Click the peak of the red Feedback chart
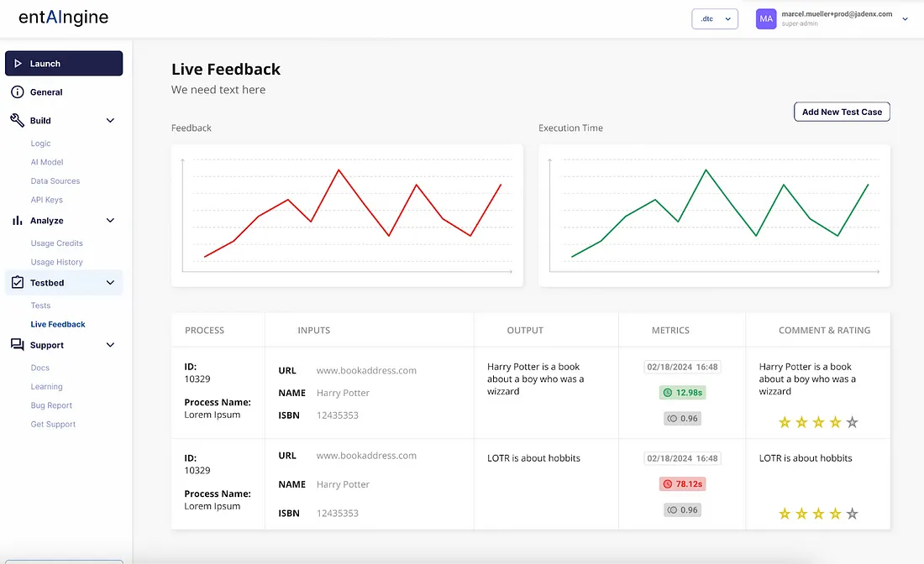The image size is (924, 564). [x=339, y=170]
